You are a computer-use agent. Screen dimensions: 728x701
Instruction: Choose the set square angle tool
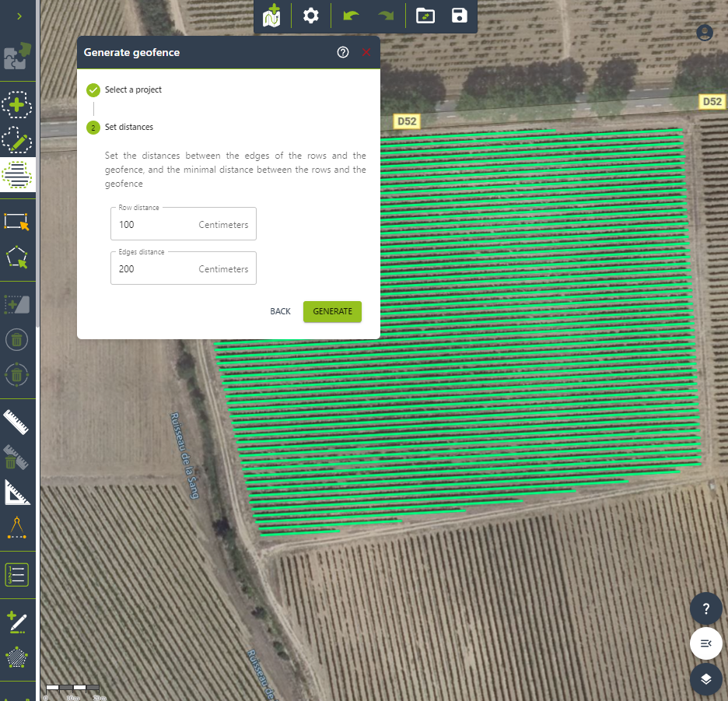(17, 492)
